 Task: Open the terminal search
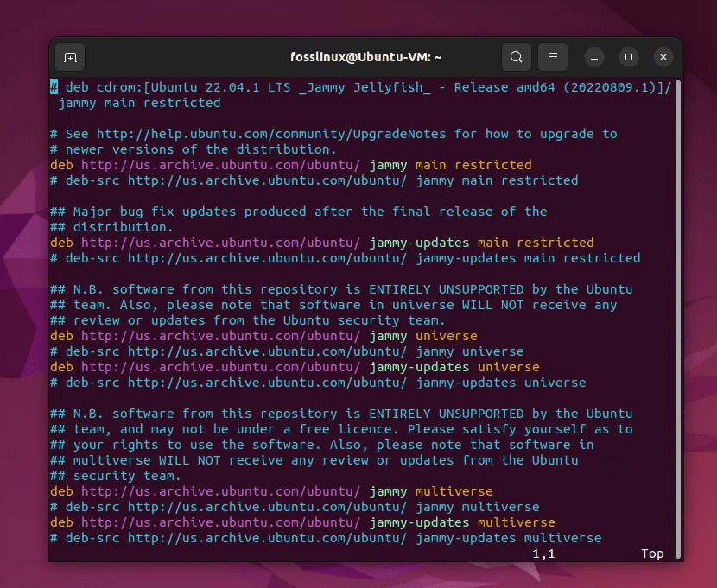point(516,56)
